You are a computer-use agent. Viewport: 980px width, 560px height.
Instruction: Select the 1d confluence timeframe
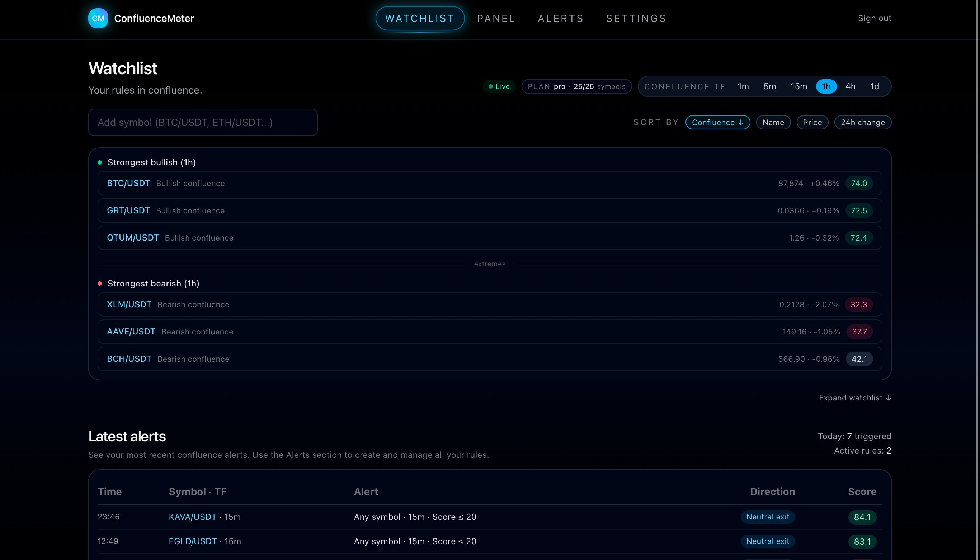coord(874,86)
